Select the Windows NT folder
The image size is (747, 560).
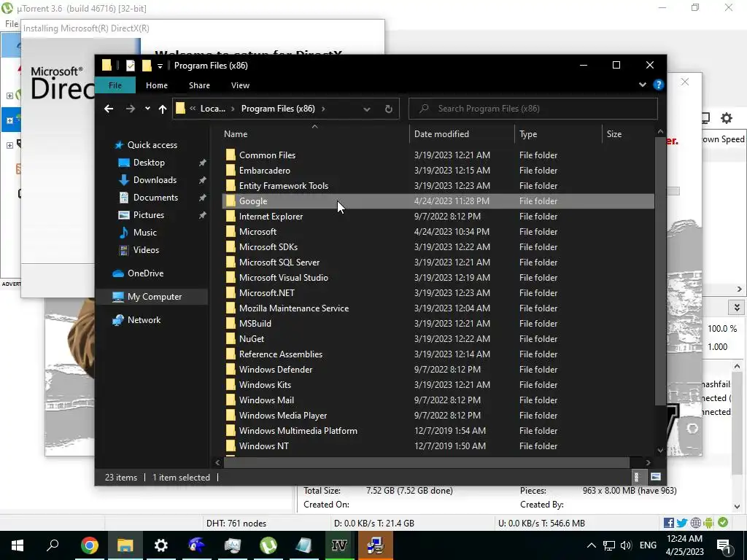[438, 446]
